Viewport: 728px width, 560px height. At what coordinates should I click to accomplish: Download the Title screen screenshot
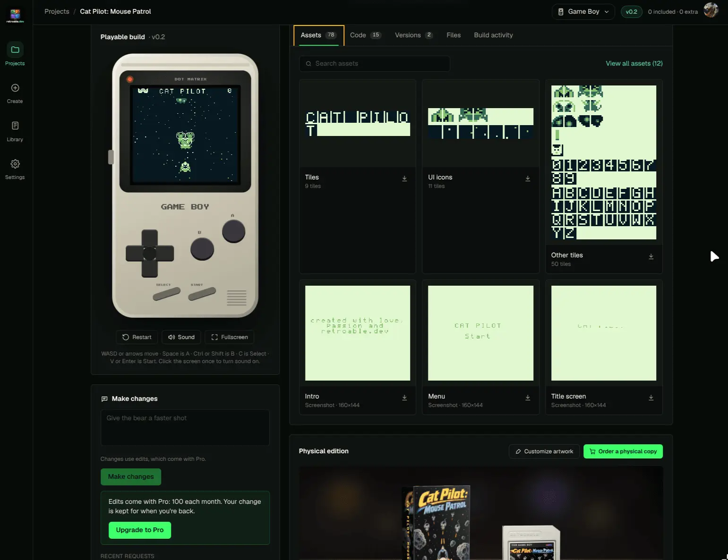[651, 398]
